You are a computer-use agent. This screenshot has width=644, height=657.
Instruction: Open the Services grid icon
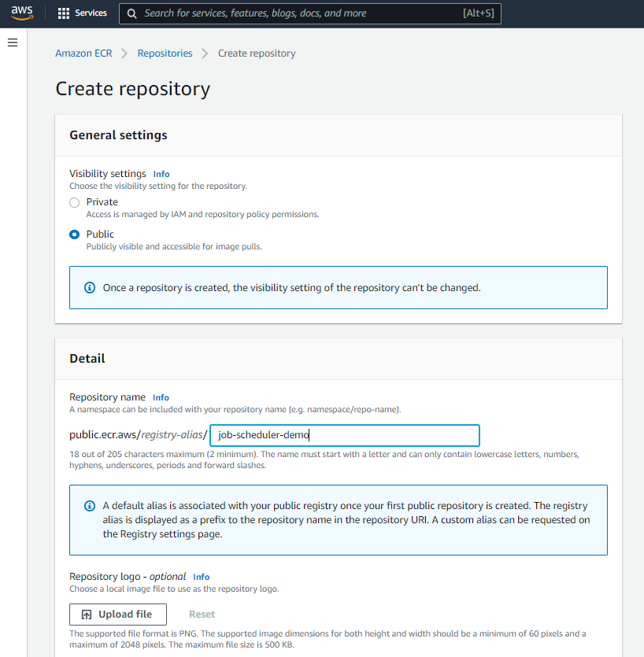(64, 13)
